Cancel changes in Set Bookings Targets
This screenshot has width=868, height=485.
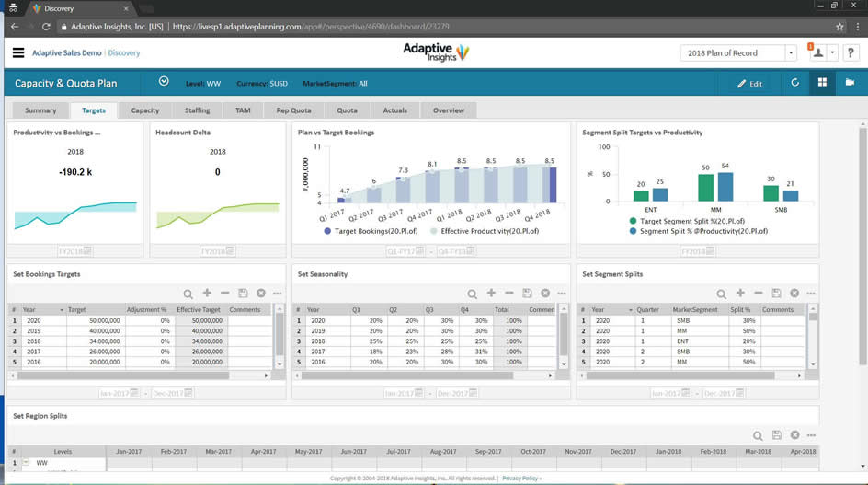[261, 293]
